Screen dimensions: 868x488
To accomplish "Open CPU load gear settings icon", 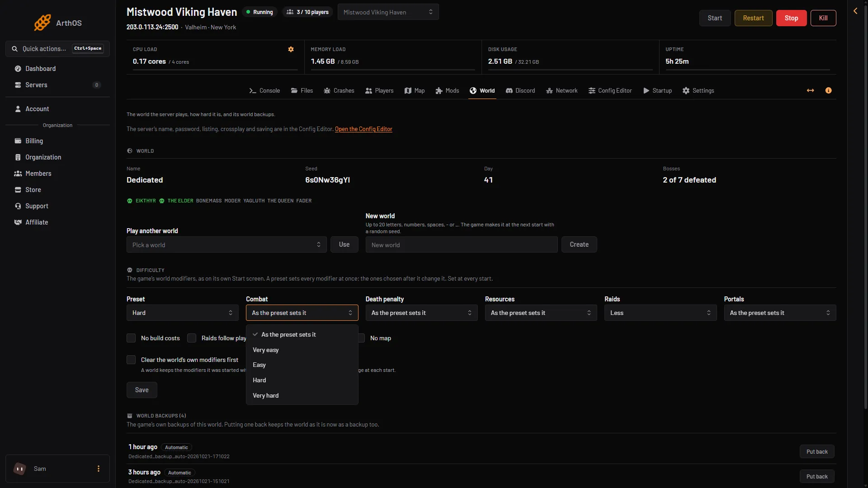I will tap(291, 49).
